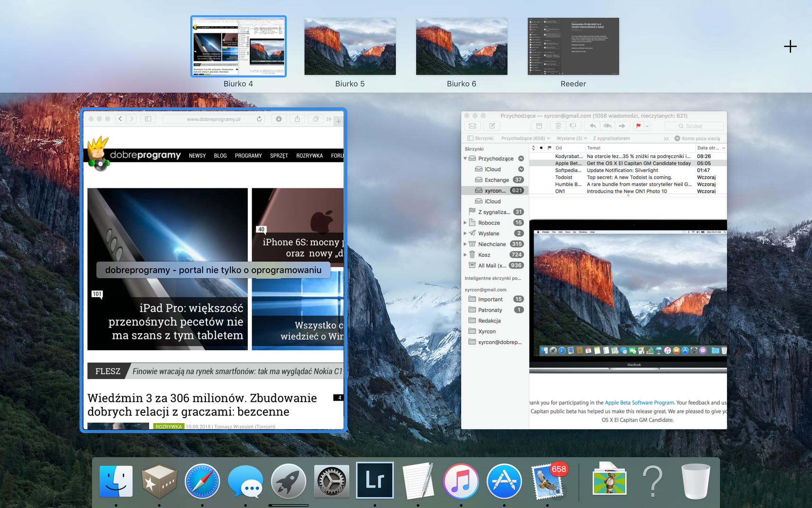Select Z sygnalizatorem favorites item in Mail

pos(611,138)
